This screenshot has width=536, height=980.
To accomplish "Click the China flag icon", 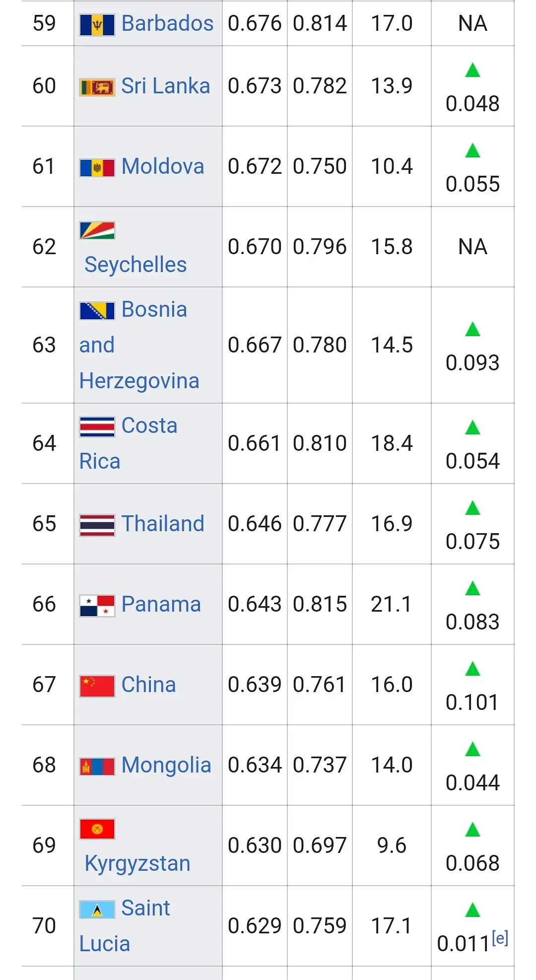I will click(x=97, y=686).
